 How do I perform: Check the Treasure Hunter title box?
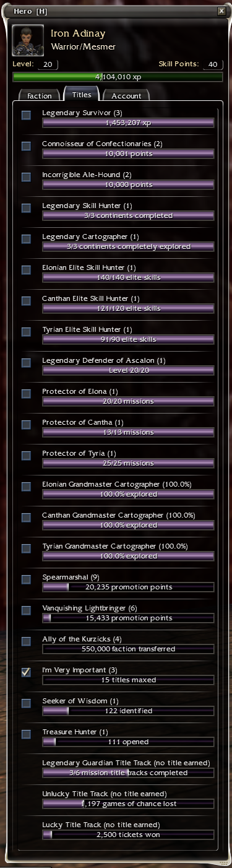pyautogui.click(x=26, y=734)
